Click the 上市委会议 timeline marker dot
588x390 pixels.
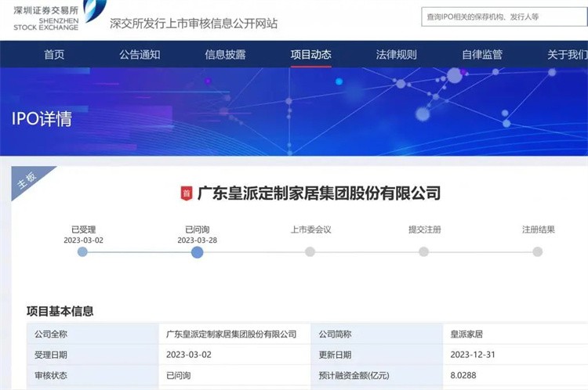coord(310,251)
